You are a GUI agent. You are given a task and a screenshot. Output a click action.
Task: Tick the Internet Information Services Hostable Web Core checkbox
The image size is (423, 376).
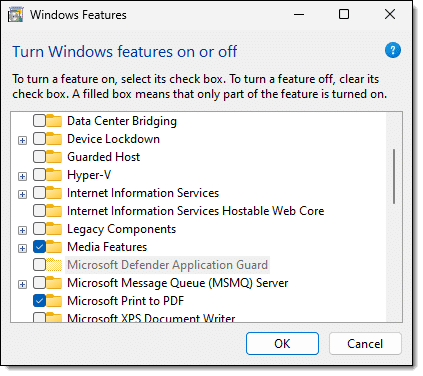pos(39,211)
